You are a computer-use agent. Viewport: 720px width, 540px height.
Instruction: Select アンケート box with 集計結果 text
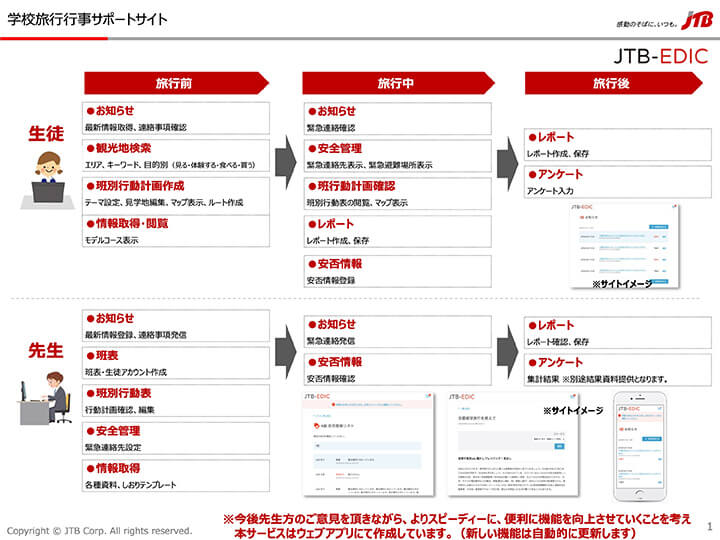pos(618,370)
